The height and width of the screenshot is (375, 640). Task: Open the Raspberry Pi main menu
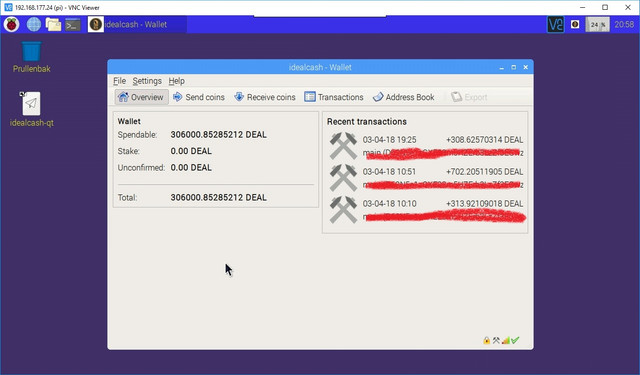[x=11, y=24]
